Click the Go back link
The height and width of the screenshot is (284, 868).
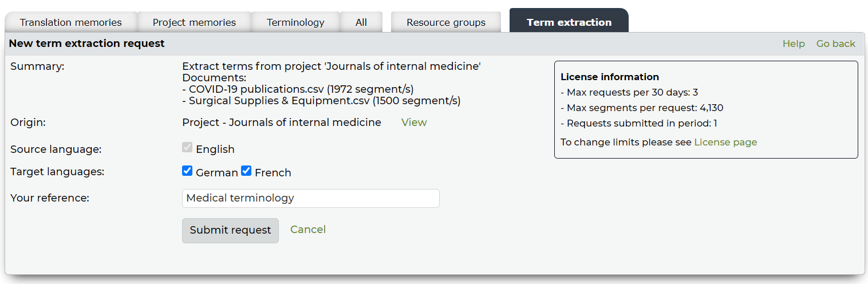[835, 44]
